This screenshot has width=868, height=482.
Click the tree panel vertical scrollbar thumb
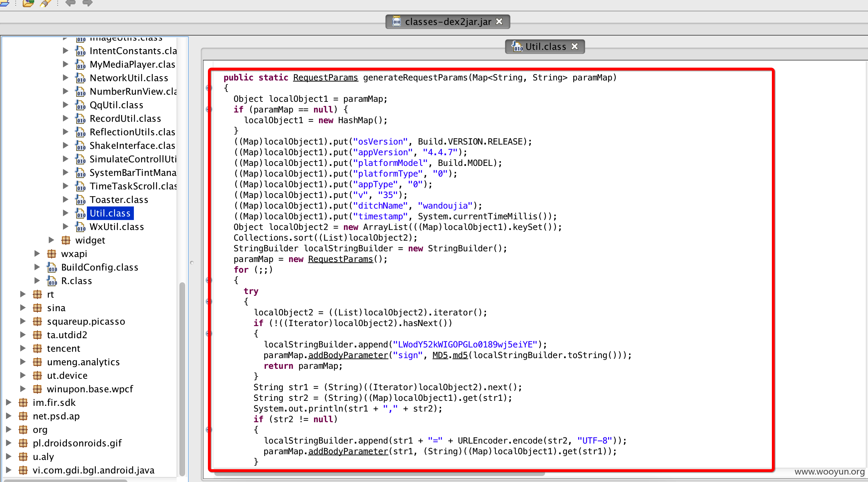182,379
